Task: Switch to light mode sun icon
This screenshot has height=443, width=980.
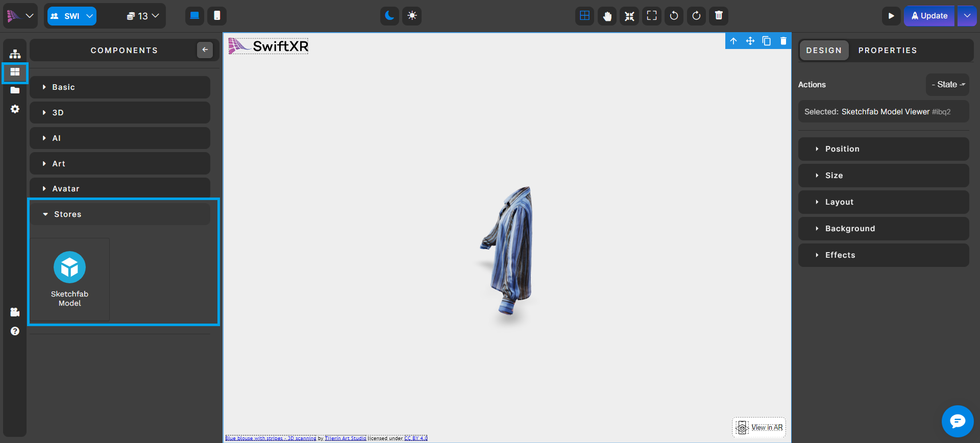Action: 412,16
